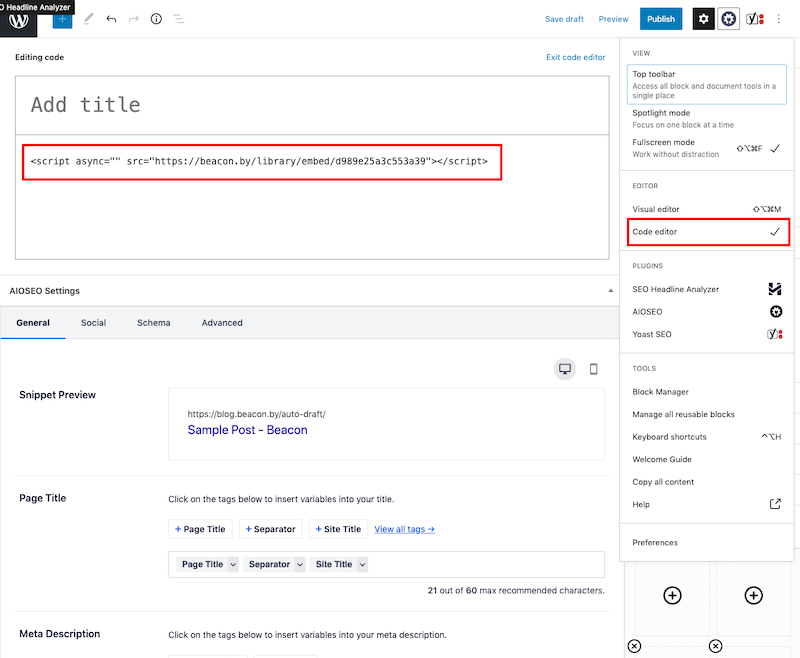The image size is (800, 658).
Task: Publish the post
Action: [661, 19]
